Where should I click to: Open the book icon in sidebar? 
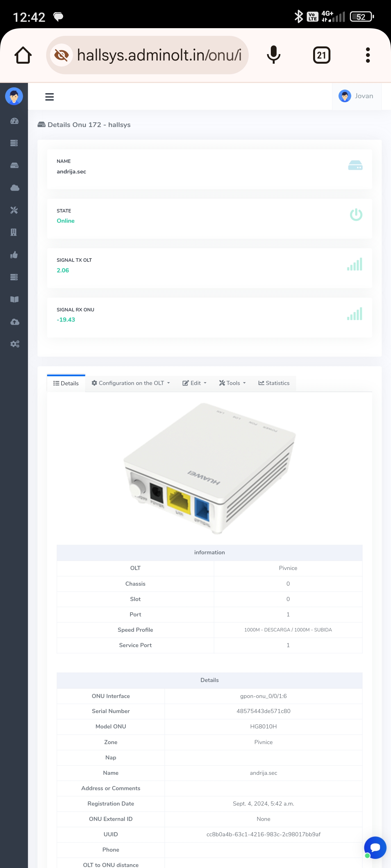14,299
